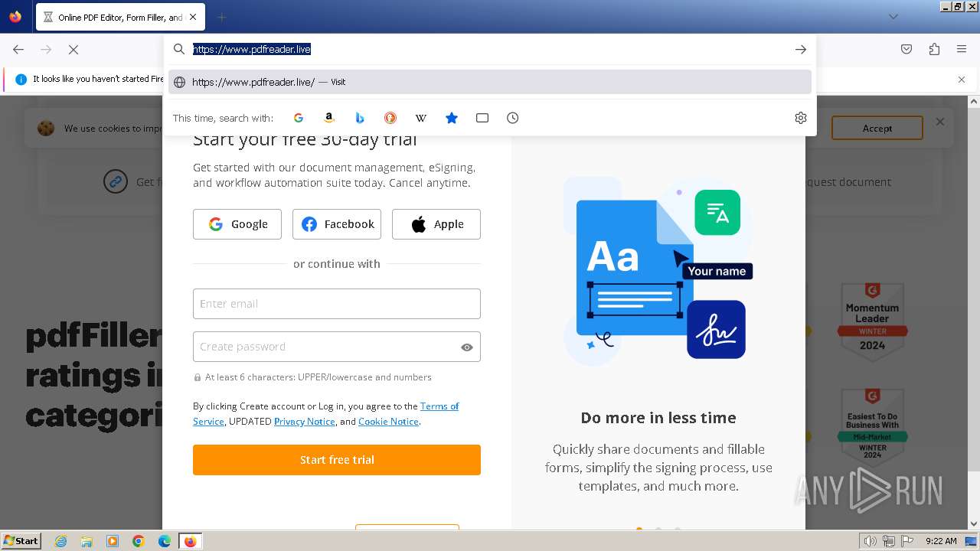
Task: Click the Momentum Leader Winter 2024 badge
Action: (872, 322)
